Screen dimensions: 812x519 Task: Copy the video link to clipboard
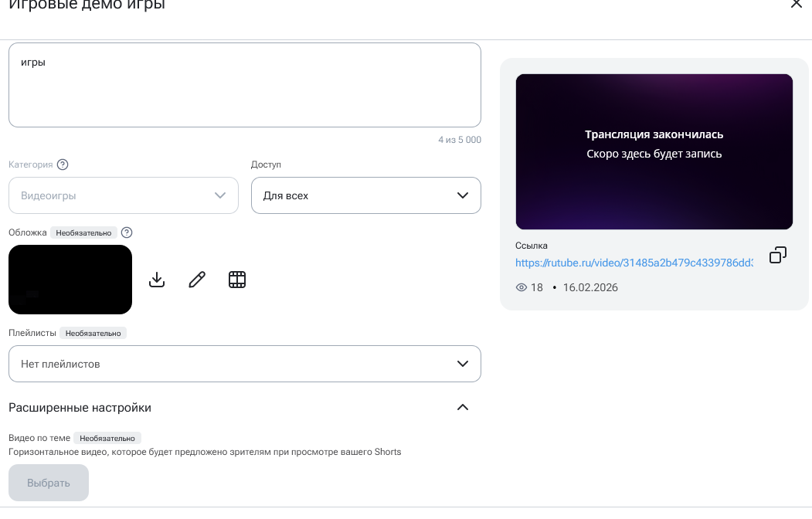[778, 256]
